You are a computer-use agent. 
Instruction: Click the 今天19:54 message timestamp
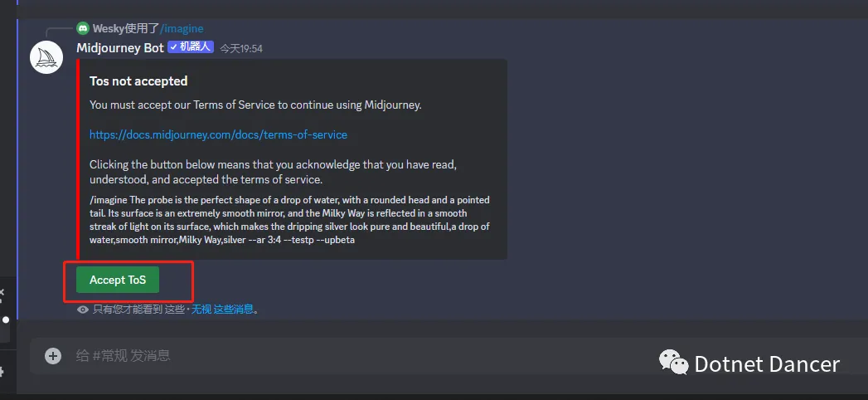(241, 49)
